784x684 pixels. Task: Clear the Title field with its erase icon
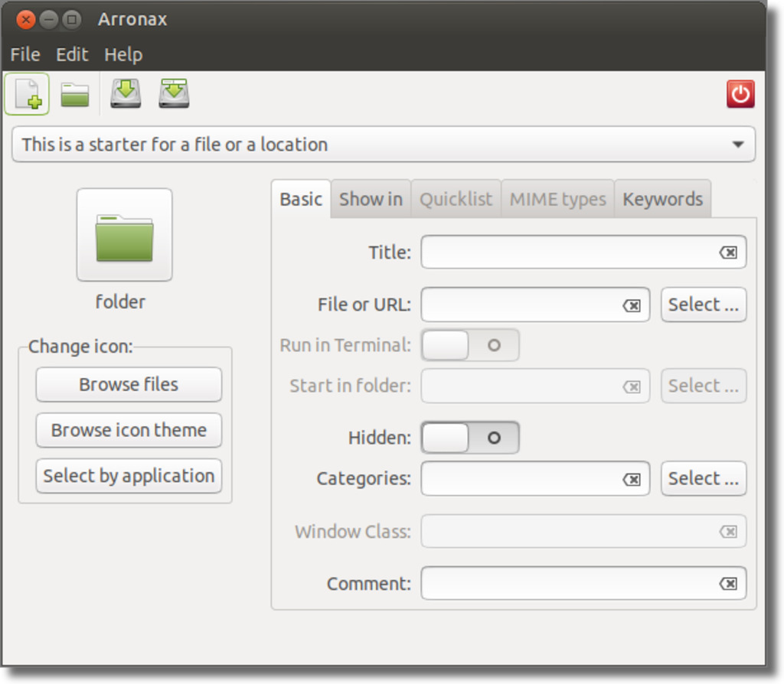[x=728, y=252]
